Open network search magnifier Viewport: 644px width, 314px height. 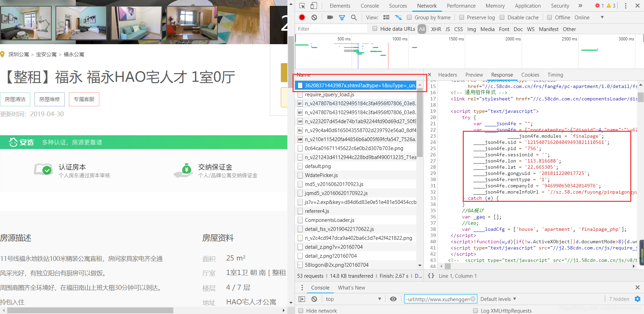pos(354,17)
